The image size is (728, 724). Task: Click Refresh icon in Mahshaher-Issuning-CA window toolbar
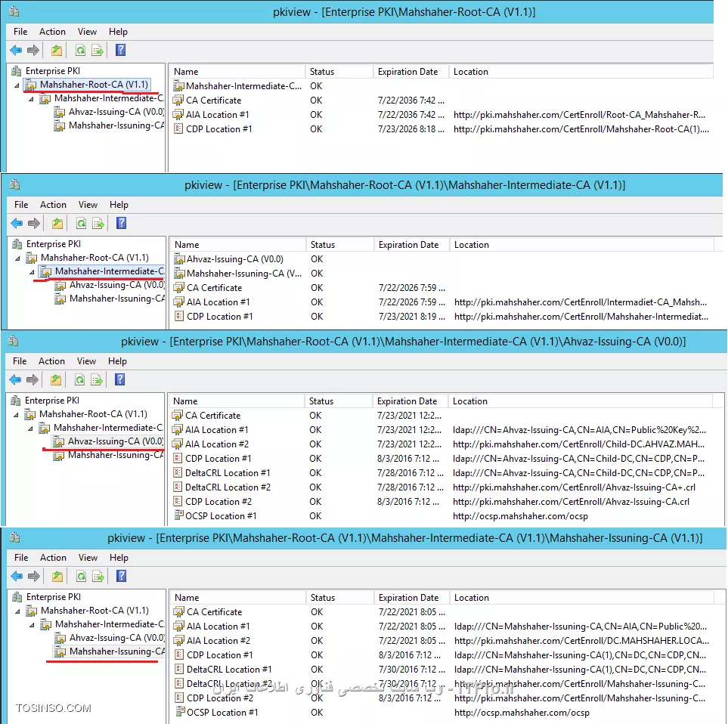(x=81, y=576)
